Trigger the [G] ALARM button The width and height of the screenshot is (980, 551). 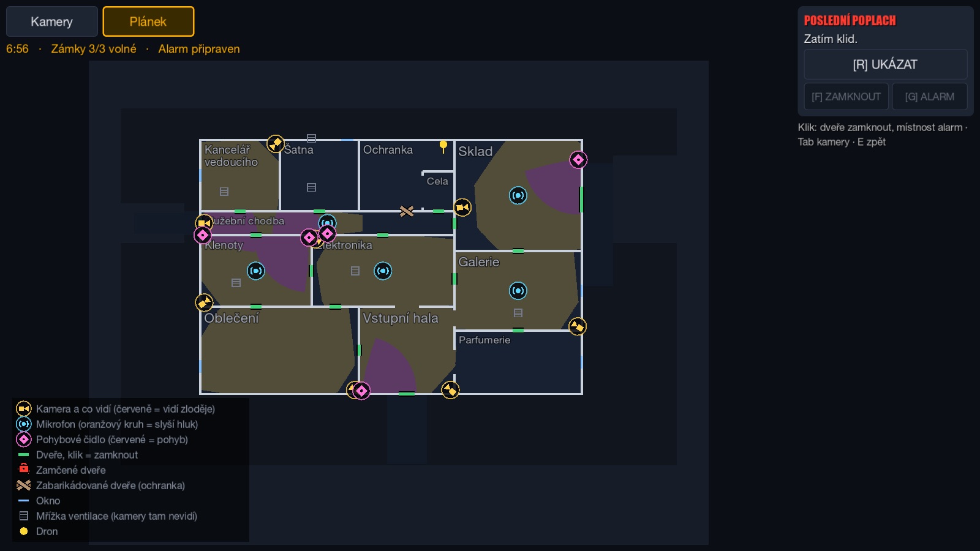(x=930, y=97)
